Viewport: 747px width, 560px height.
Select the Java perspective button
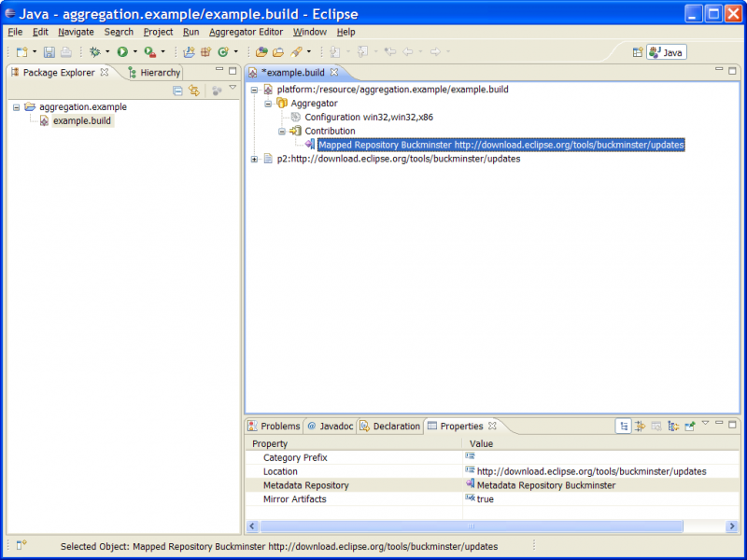coord(667,52)
